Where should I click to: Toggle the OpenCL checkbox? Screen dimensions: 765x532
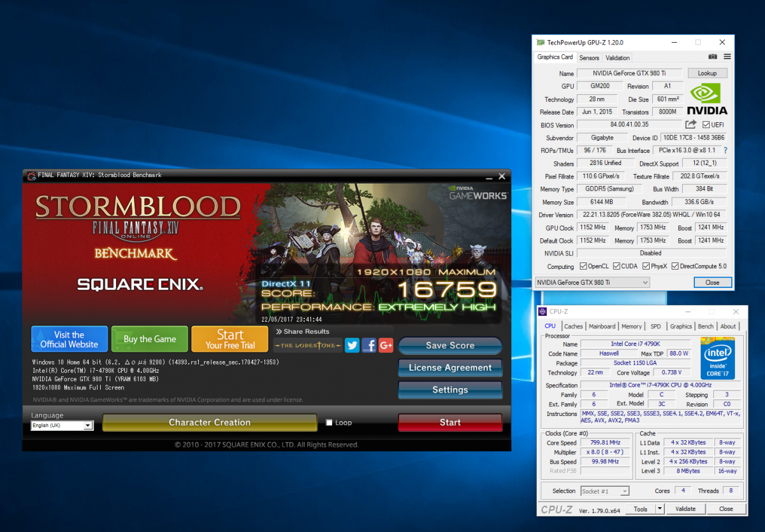pyautogui.click(x=584, y=266)
